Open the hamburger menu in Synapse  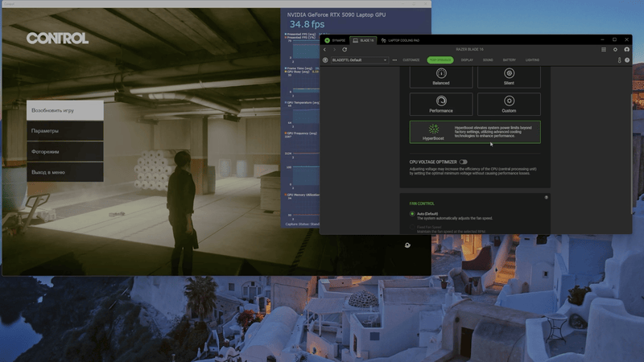[604, 50]
